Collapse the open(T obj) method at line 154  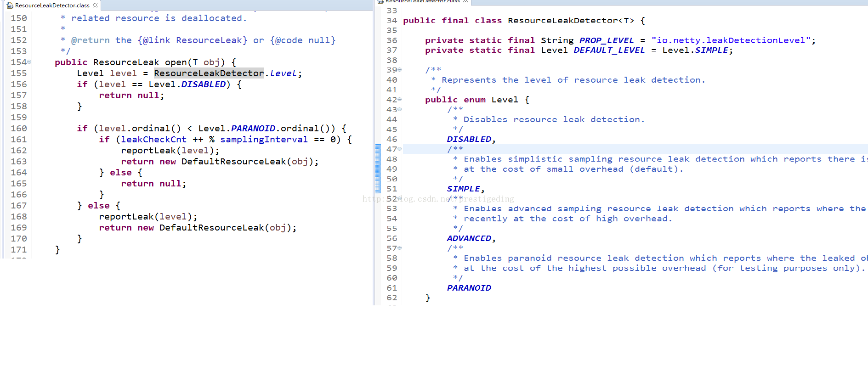pyautogui.click(x=29, y=62)
